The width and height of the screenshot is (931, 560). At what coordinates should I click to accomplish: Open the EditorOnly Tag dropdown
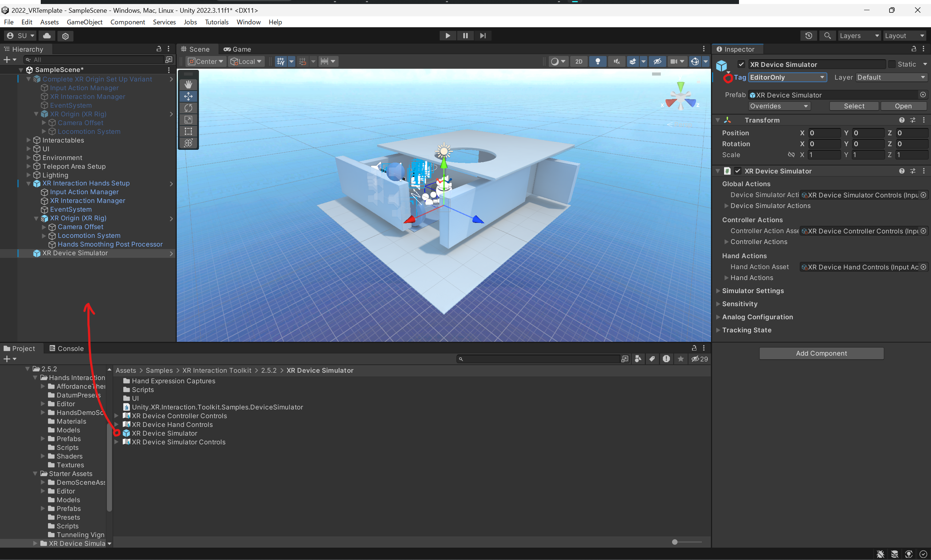click(787, 77)
